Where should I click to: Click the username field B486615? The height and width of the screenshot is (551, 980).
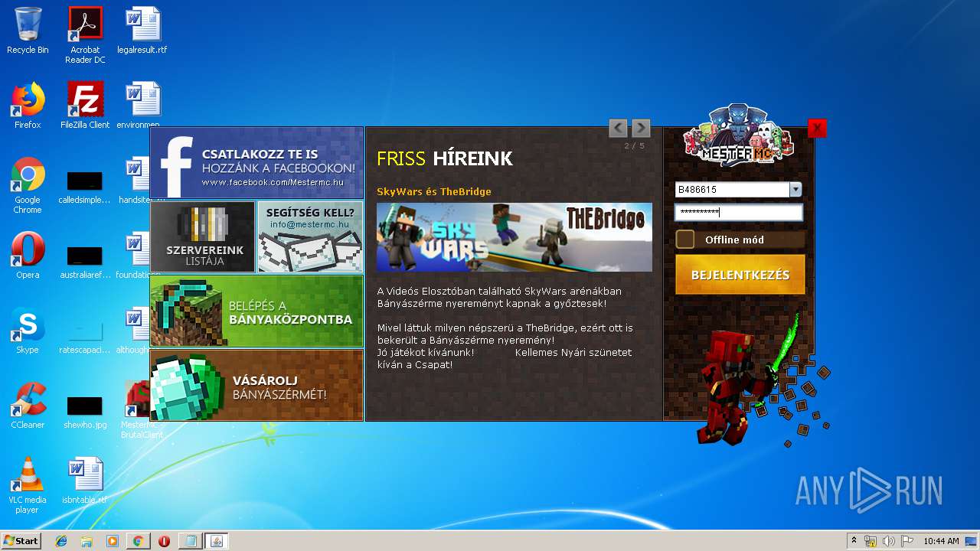click(732, 190)
